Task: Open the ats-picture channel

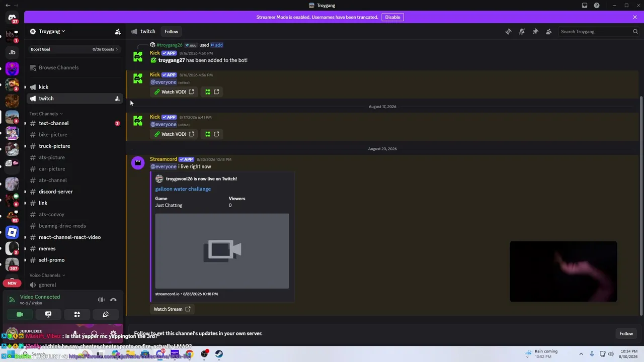Action: tap(74, 157)
